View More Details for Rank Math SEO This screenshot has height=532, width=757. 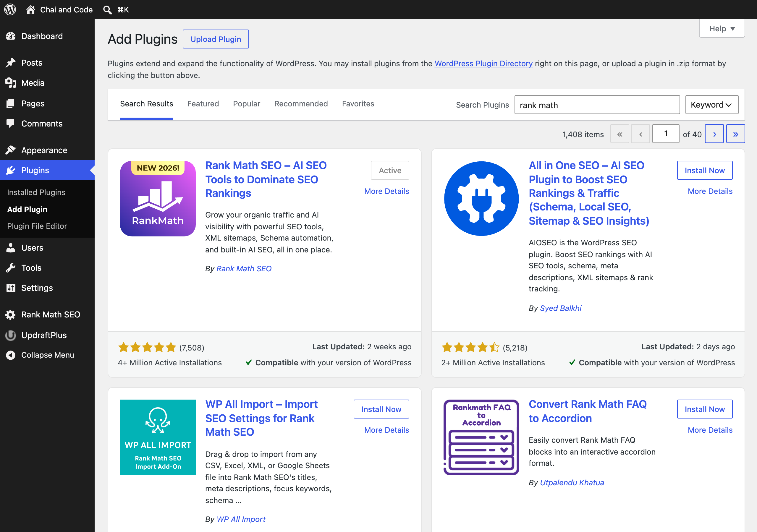pyautogui.click(x=386, y=191)
